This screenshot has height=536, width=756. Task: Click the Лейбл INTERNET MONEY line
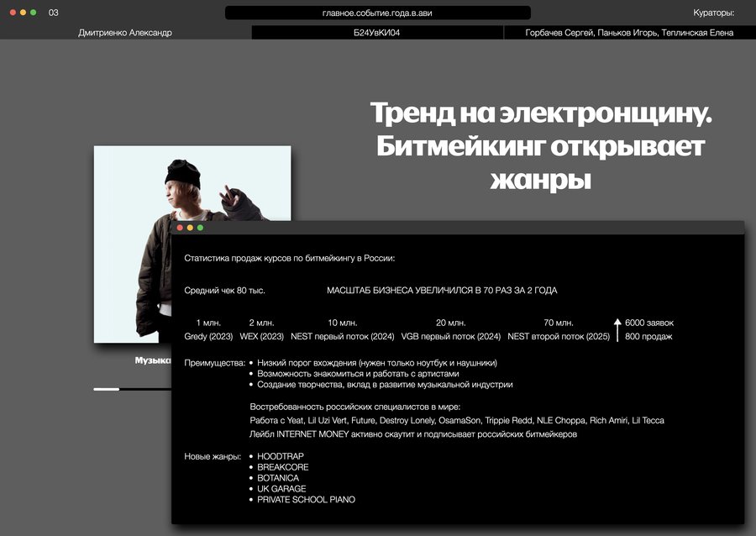tap(413, 434)
